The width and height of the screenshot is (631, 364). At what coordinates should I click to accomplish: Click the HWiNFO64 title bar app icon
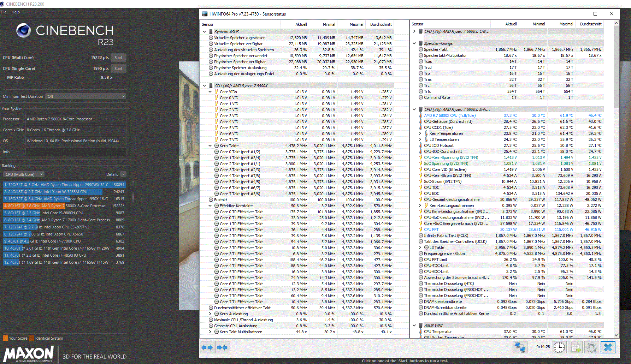(205, 14)
